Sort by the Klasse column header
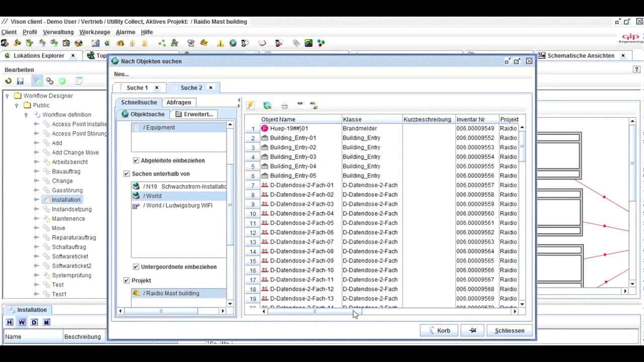Screen dimensions: 644x362 pyautogui.click(x=372, y=120)
